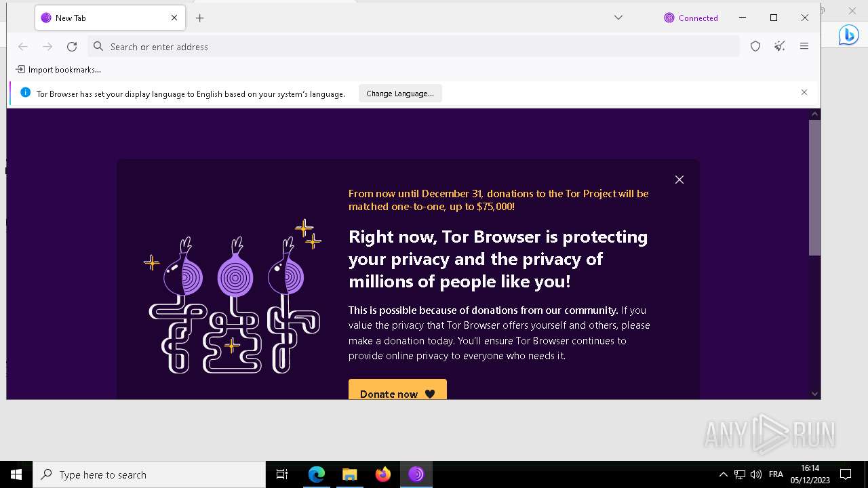
Task: Focus the search or enter address field
Action: tap(414, 47)
